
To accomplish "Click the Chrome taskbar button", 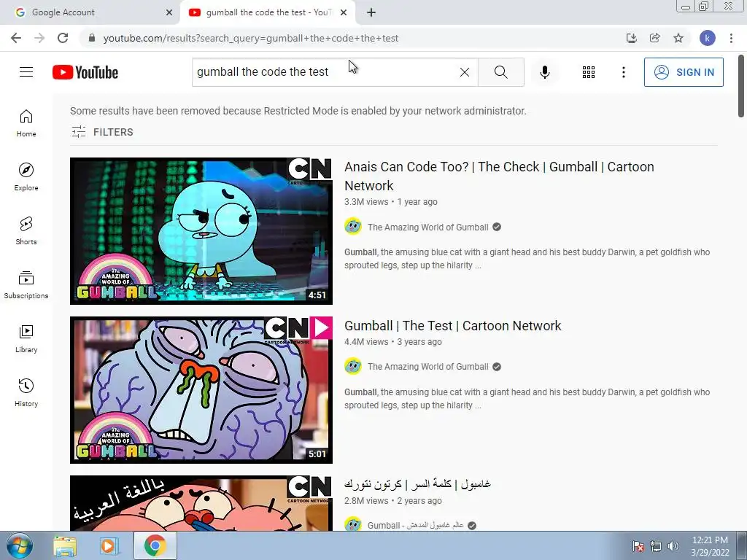I will pyautogui.click(x=155, y=545).
